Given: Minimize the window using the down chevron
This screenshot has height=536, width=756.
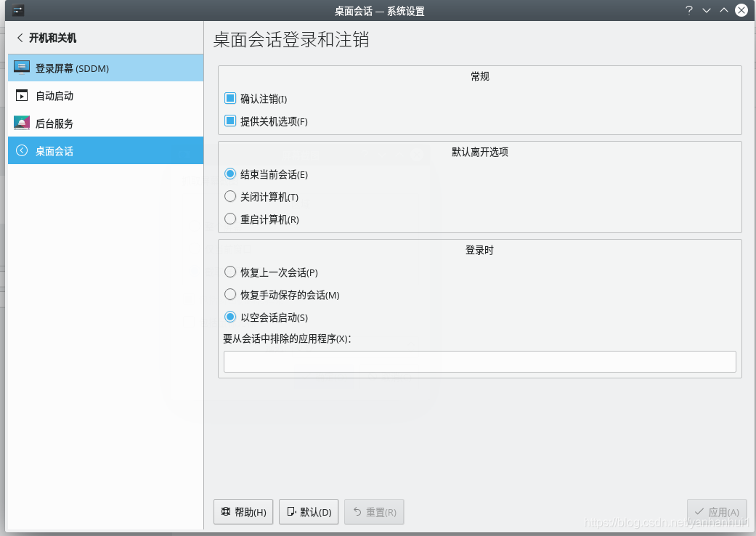Looking at the screenshot, I should coord(707,10).
